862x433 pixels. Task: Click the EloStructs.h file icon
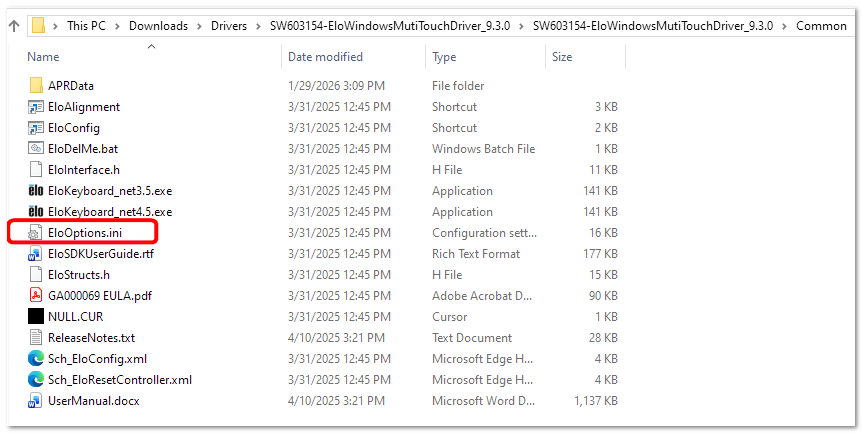pyautogui.click(x=36, y=274)
